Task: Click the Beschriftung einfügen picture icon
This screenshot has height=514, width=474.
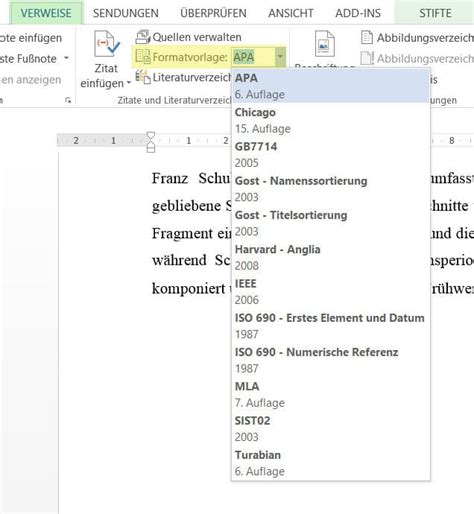Action: (324, 44)
